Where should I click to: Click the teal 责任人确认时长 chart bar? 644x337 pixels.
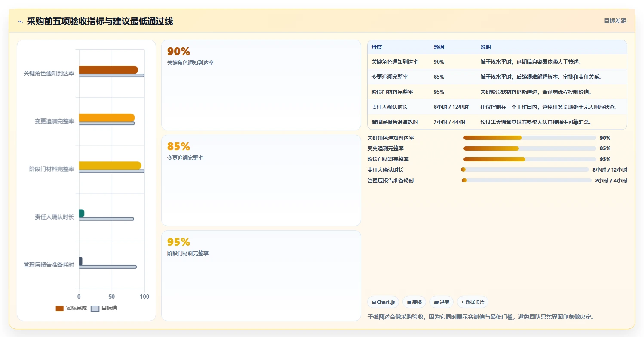(x=82, y=213)
